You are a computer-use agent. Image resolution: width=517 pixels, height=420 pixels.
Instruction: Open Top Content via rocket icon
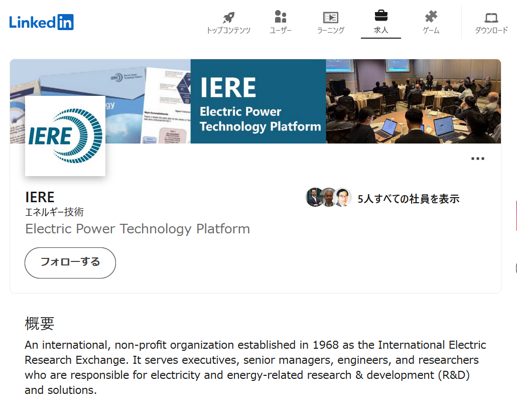coord(228,18)
